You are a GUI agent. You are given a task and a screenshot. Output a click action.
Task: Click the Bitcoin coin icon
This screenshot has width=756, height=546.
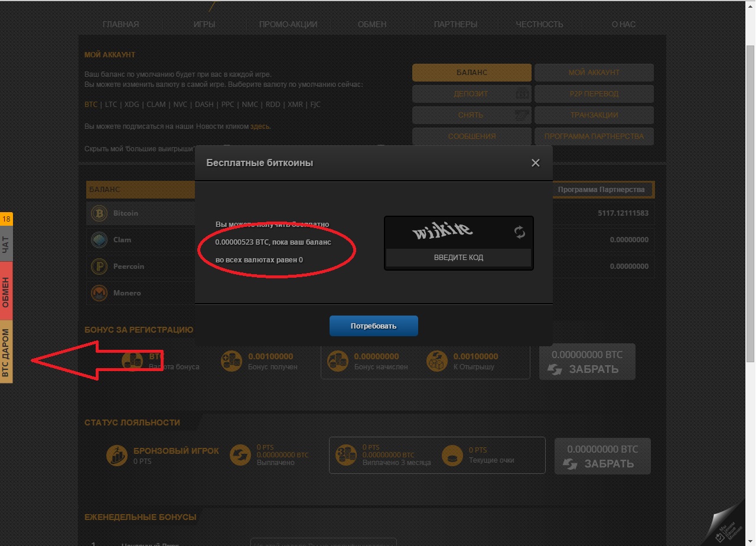99,213
